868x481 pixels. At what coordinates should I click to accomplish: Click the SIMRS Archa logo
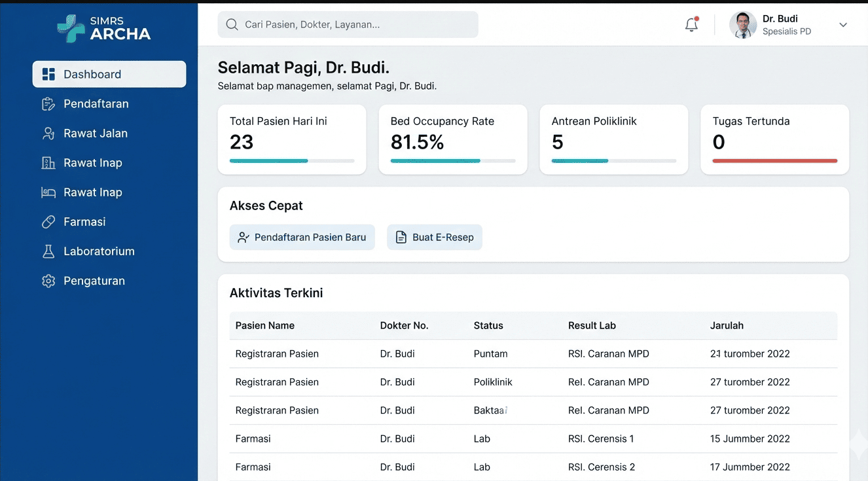(x=104, y=28)
